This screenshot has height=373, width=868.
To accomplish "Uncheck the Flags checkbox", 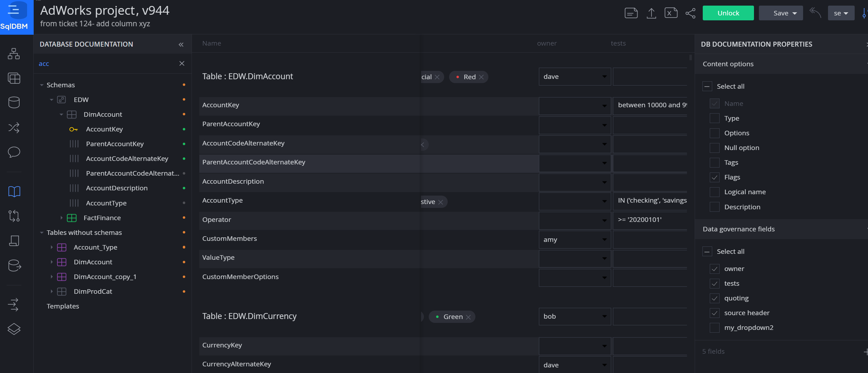I will pyautogui.click(x=714, y=177).
